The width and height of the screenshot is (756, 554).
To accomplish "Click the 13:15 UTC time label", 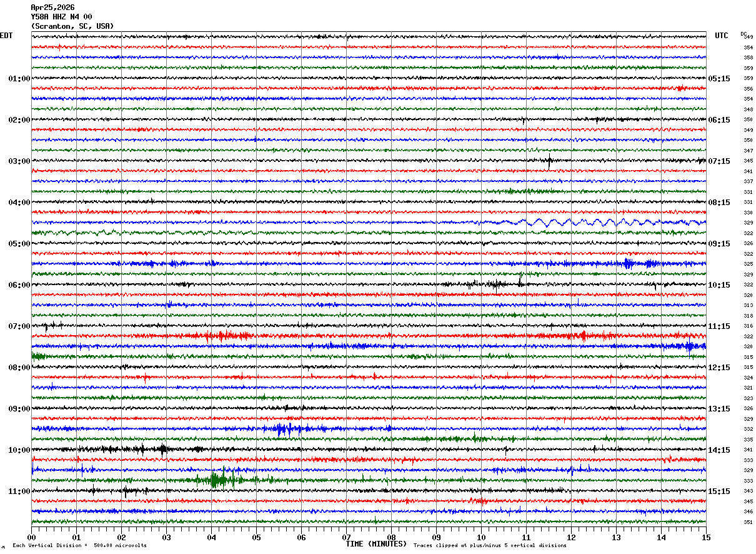I will pyautogui.click(x=719, y=409).
